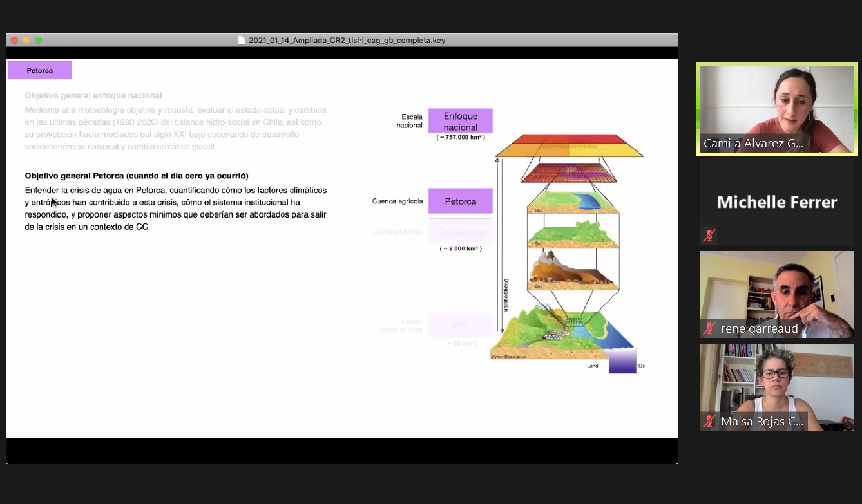Close the Keynote window with the red button

pos(14,40)
